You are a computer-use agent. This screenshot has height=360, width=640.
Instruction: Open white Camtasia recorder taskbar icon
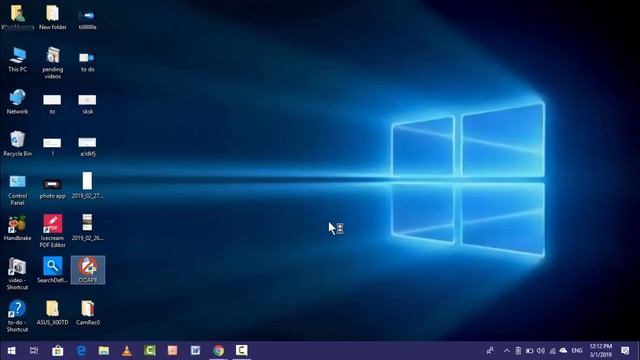pyautogui.click(x=241, y=351)
